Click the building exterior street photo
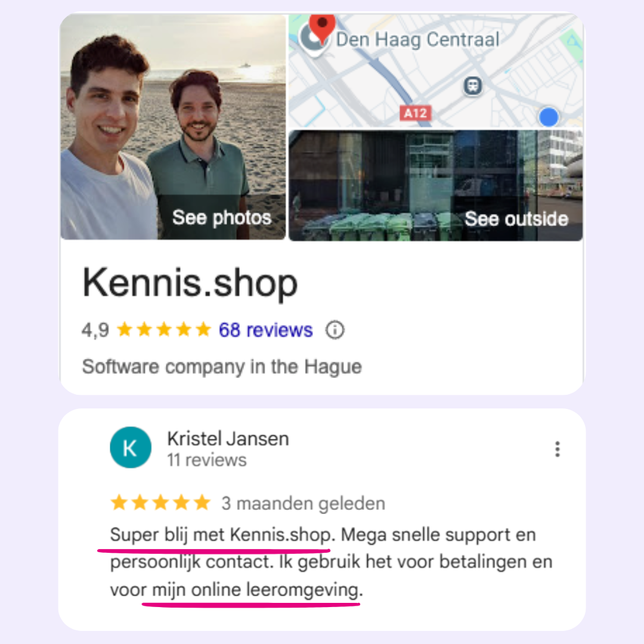Viewport: 644px width, 644px height. tap(436, 185)
